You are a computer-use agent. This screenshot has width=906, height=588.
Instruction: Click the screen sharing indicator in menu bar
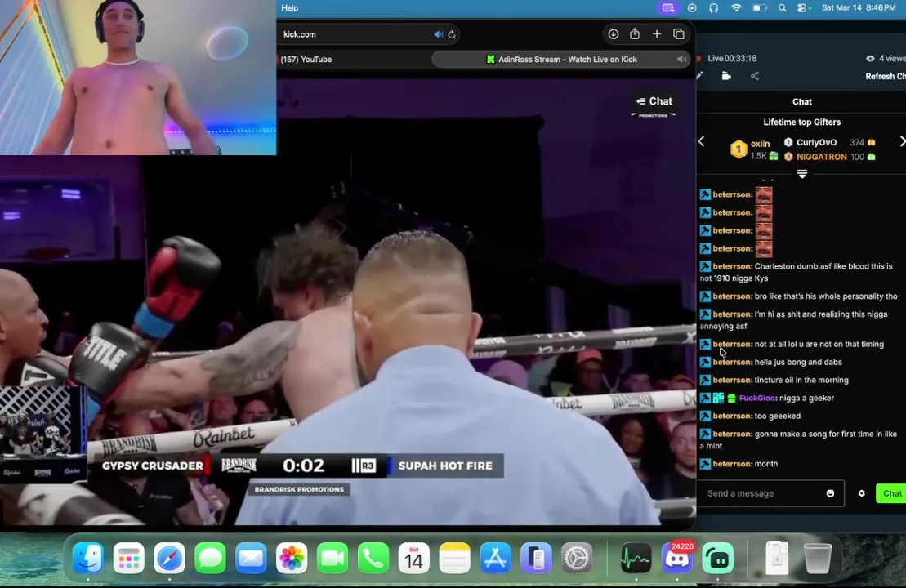coord(668,8)
